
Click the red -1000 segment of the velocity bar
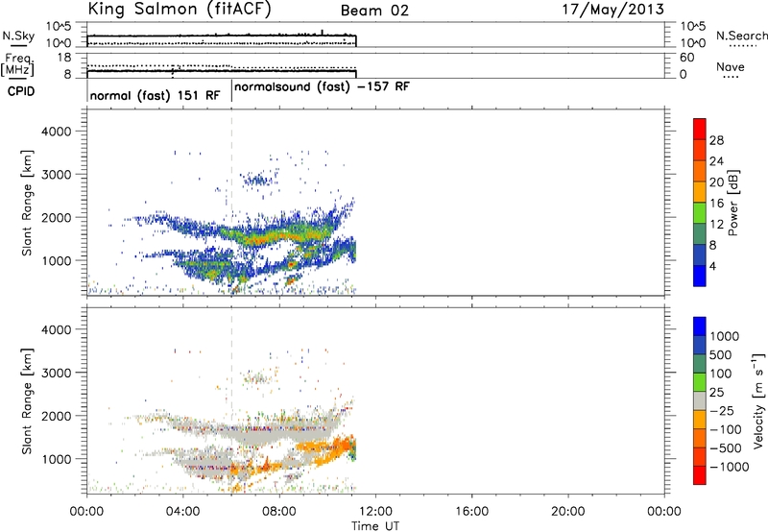pyautogui.click(x=700, y=475)
